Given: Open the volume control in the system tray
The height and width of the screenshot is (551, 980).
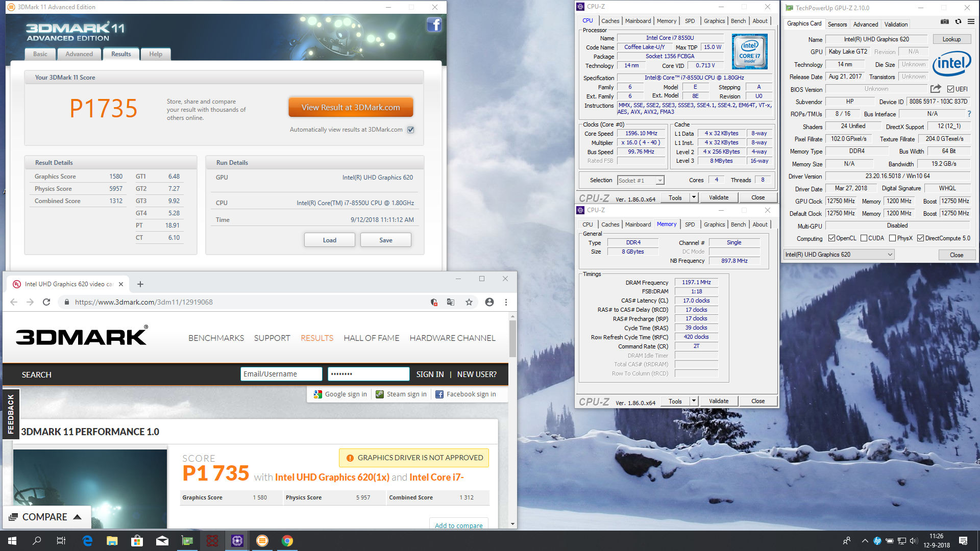Looking at the screenshot, I should pyautogui.click(x=914, y=541).
